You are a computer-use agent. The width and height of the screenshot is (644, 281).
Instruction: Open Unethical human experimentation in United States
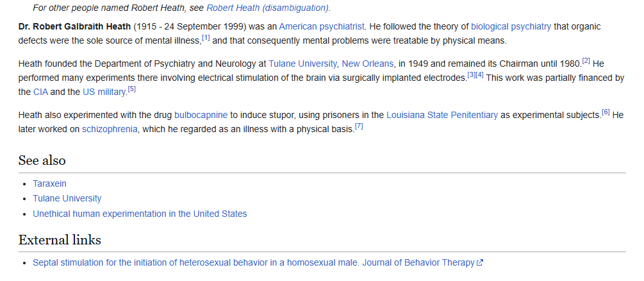tap(140, 214)
